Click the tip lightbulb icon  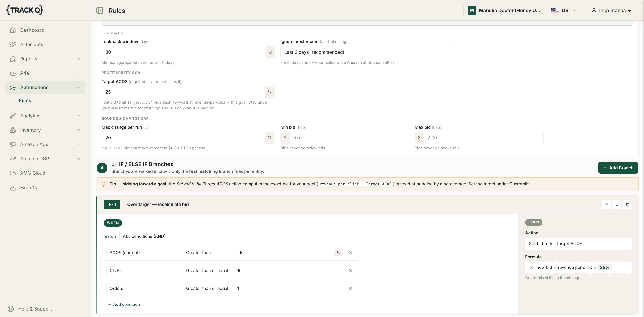click(x=104, y=184)
